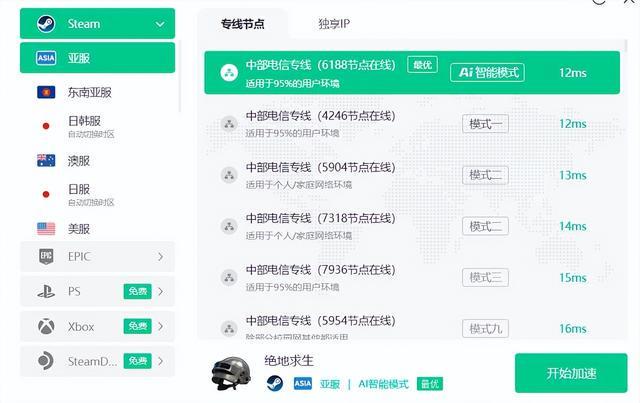Click the 13ms latency value

click(573, 175)
